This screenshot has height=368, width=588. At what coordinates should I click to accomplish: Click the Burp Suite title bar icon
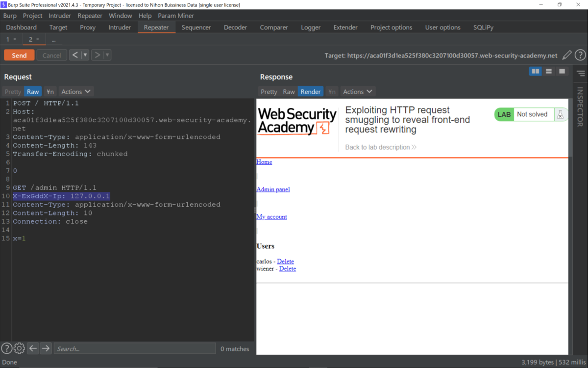[x=4, y=4]
